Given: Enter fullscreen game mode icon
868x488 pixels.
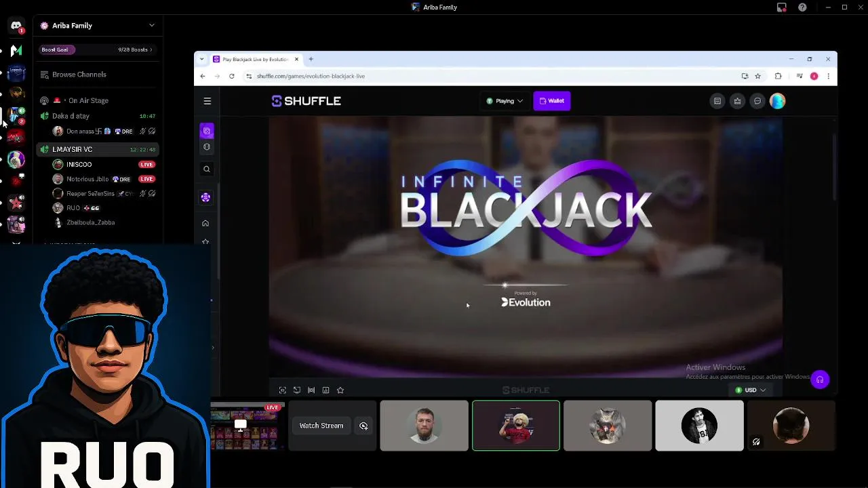Looking at the screenshot, I should pos(283,390).
